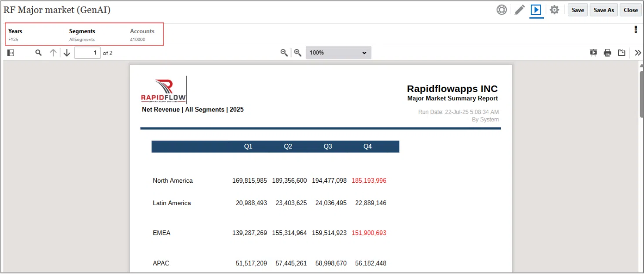
Task: Click the download report icon
Action: [622, 53]
